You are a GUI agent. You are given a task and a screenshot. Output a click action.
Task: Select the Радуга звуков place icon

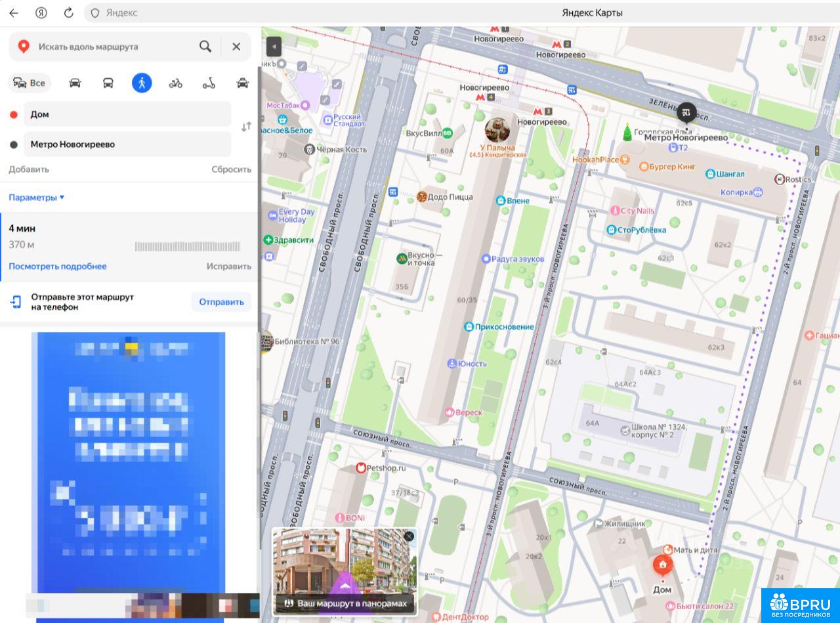tap(486, 259)
